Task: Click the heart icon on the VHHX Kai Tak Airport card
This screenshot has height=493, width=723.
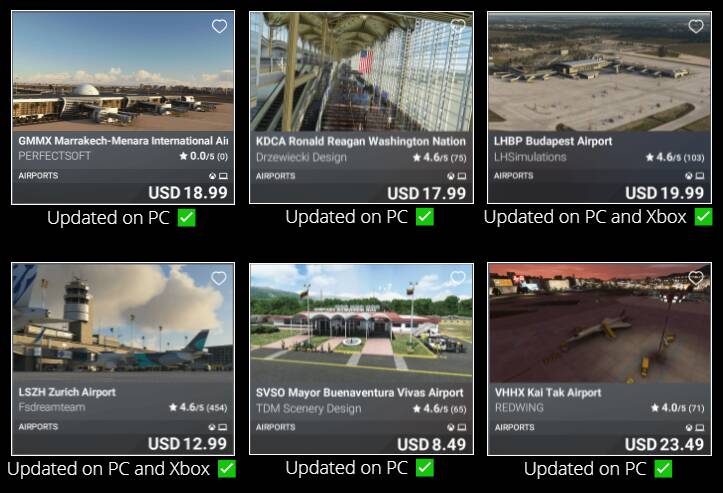Action: [696, 278]
